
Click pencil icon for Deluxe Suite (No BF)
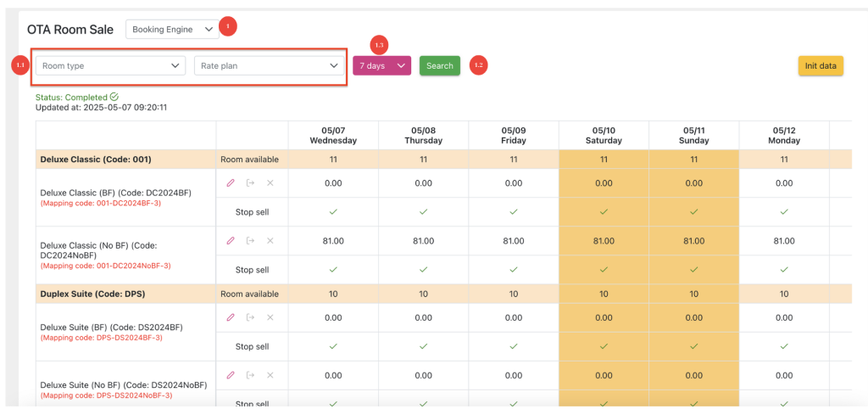coord(231,375)
